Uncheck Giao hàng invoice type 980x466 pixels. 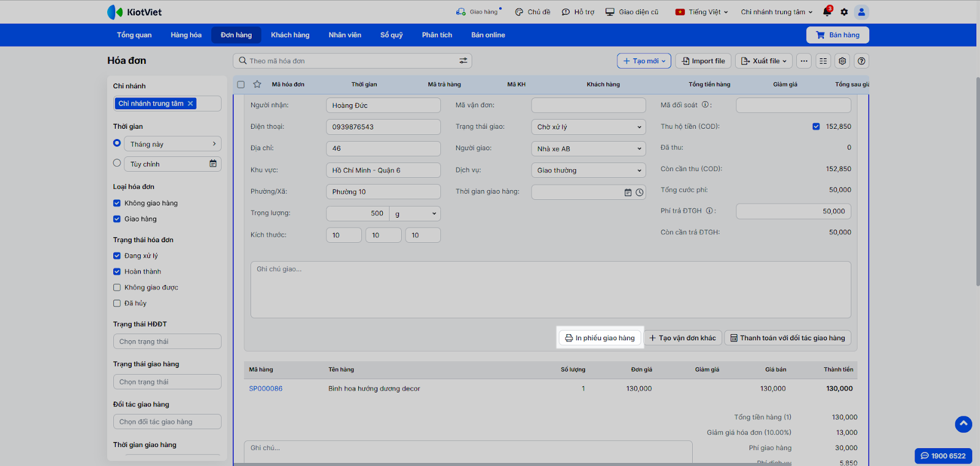pyautogui.click(x=117, y=219)
